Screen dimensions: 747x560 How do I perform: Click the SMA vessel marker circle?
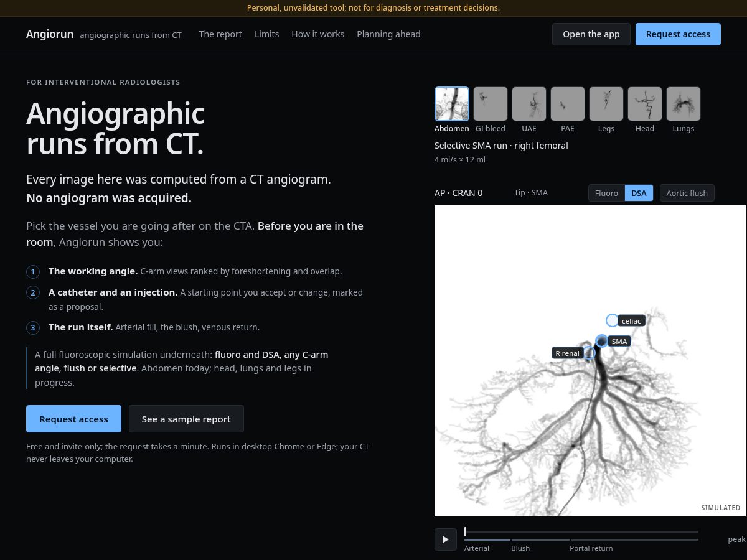pyautogui.click(x=601, y=341)
